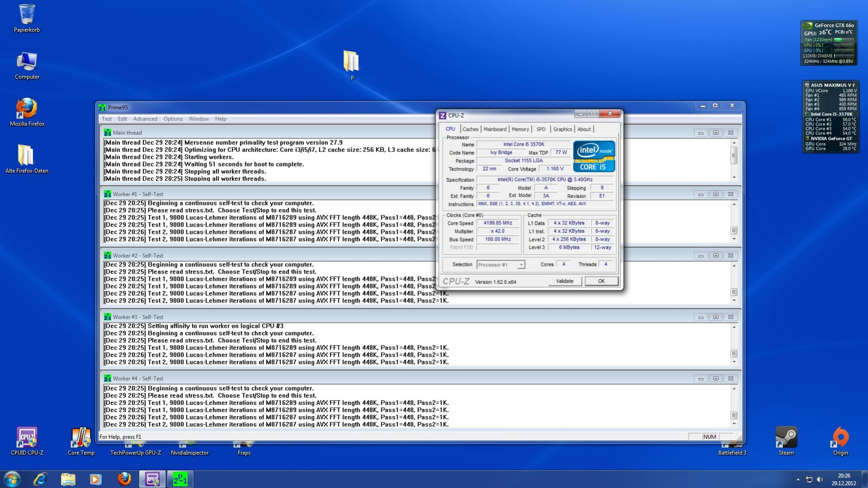Open the Help menu in Prime95

(221, 119)
